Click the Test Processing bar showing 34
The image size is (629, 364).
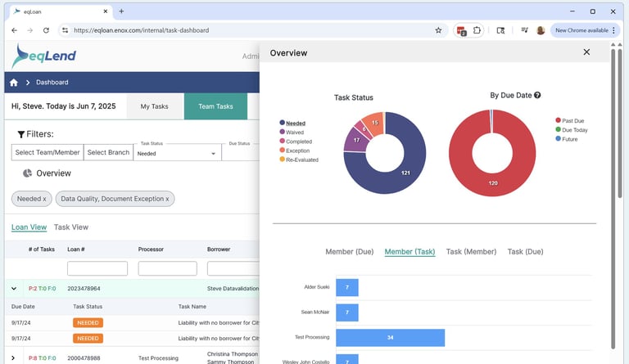[x=391, y=338]
